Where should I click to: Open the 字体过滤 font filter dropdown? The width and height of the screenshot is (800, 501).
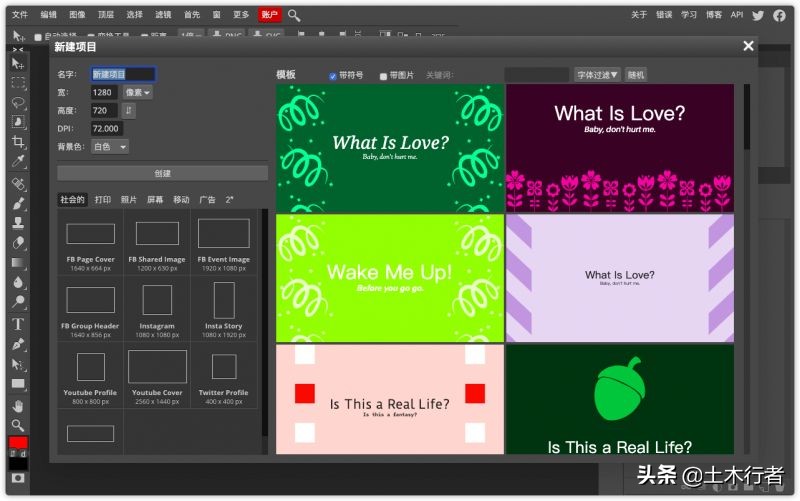597,75
